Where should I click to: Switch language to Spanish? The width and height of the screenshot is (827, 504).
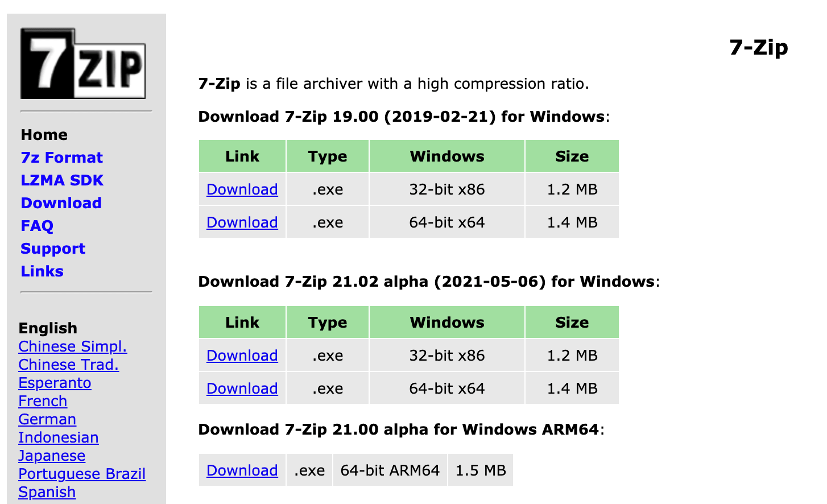click(47, 492)
